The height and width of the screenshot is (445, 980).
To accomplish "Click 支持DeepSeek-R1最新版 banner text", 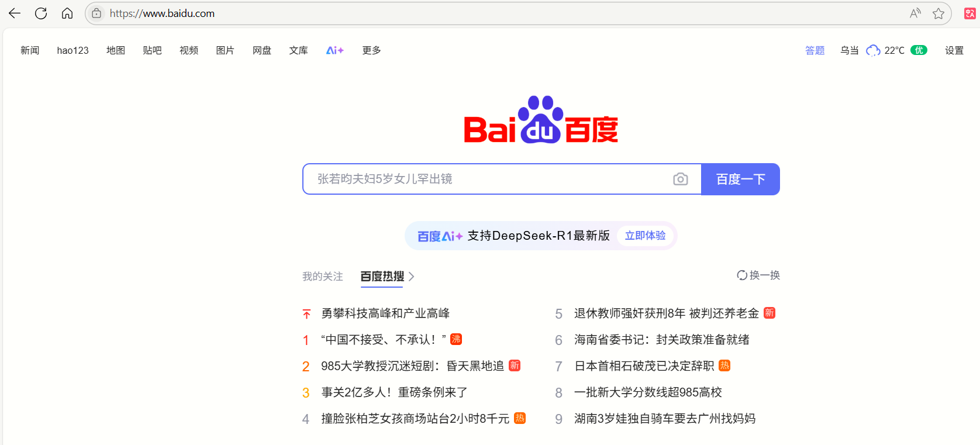I will point(539,236).
